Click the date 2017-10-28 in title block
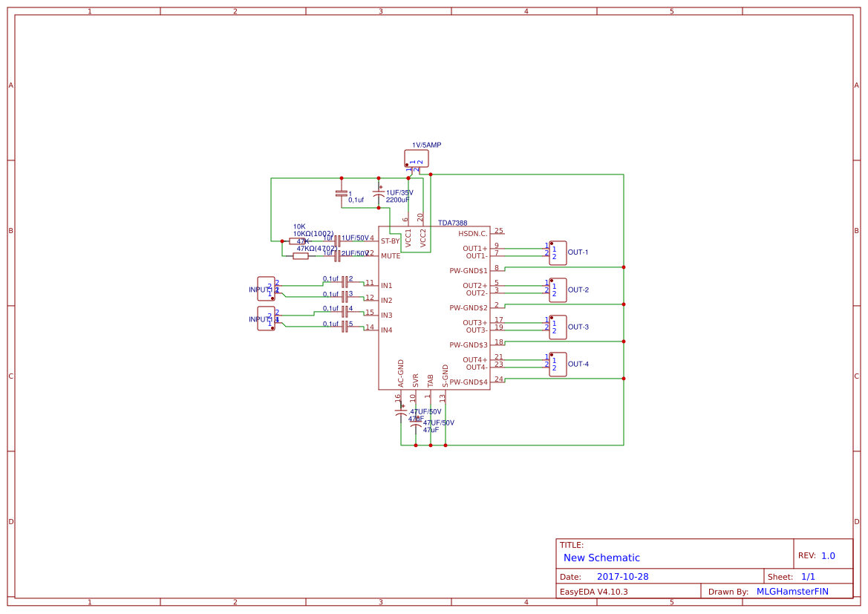The image size is (868, 614). tap(622, 577)
